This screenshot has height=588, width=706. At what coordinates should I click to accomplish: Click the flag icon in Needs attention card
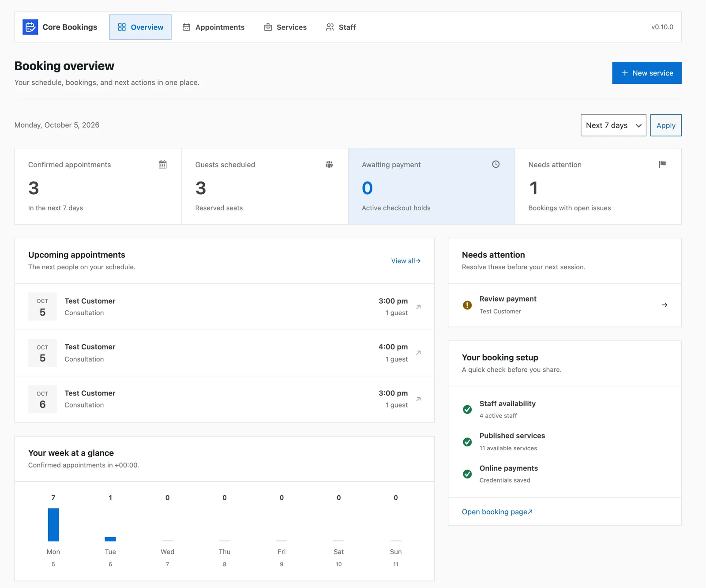[x=662, y=164]
